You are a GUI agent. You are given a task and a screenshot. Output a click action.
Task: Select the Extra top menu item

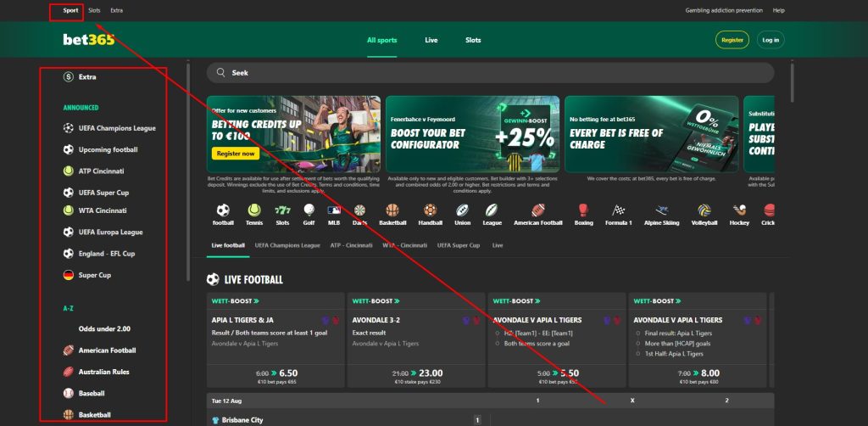pyautogui.click(x=116, y=10)
